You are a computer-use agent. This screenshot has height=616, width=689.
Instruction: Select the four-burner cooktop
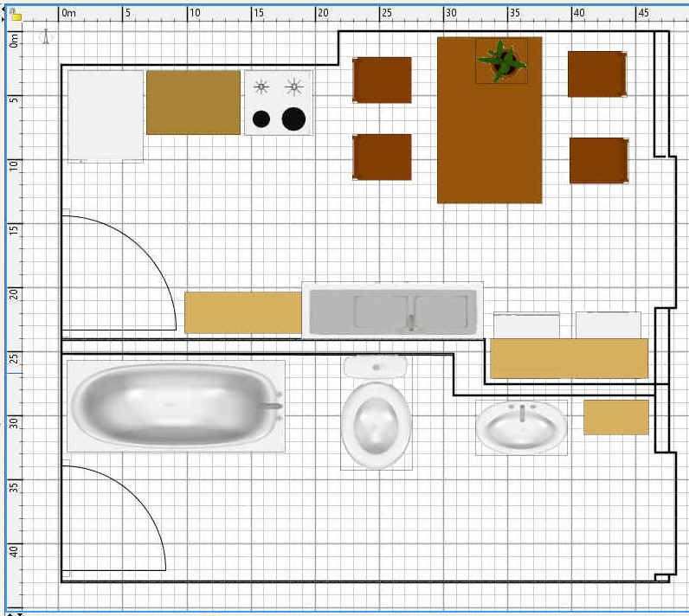pos(279,103)
